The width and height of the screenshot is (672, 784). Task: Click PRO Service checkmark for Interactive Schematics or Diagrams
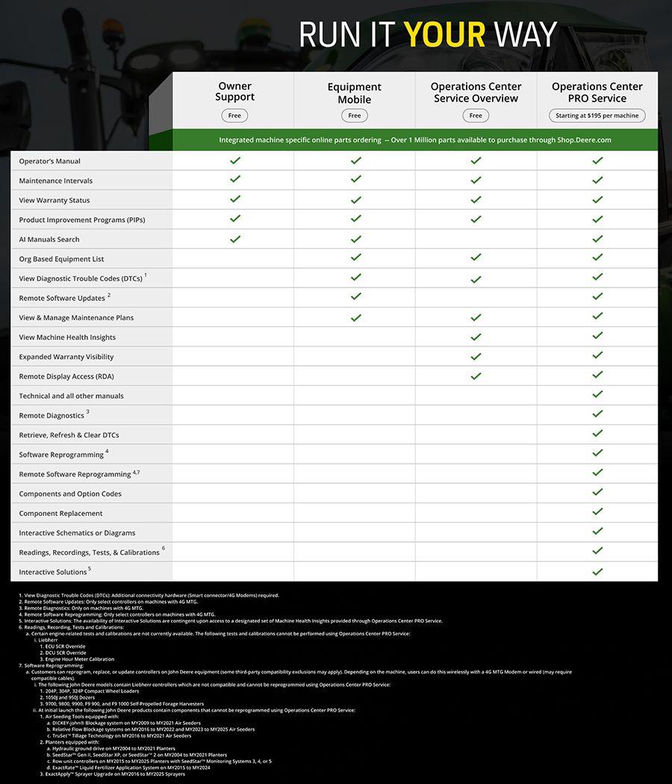pyautogui.click(x=597, y=531)
